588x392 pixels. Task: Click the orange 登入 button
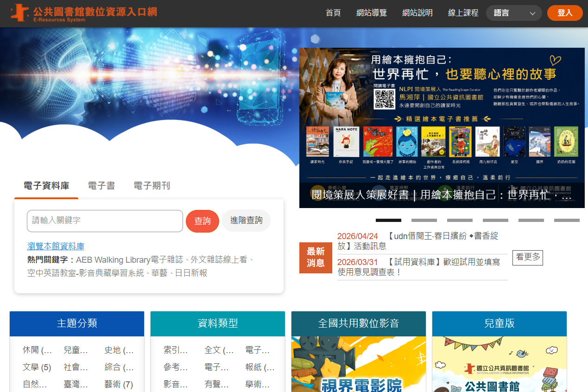pos(565,13)
